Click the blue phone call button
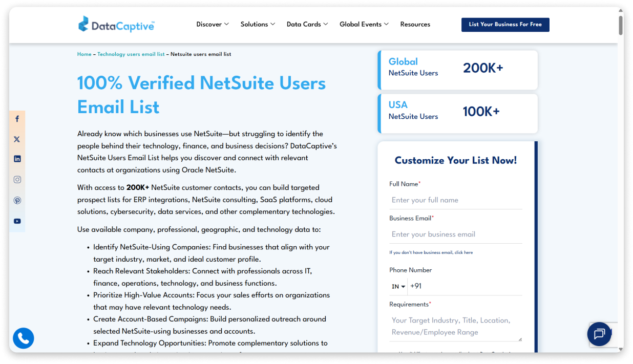633x364 pixels. click(x=24, y=338)
